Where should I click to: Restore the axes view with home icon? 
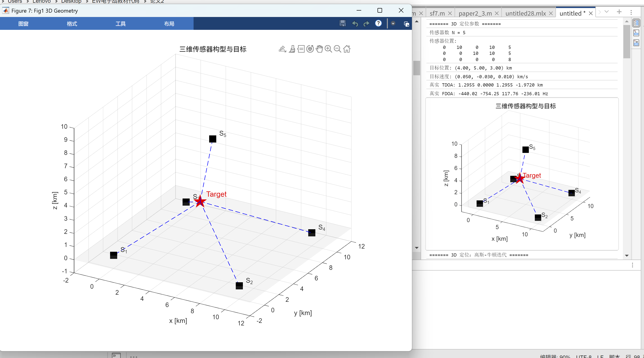click(x=347, y=49)
